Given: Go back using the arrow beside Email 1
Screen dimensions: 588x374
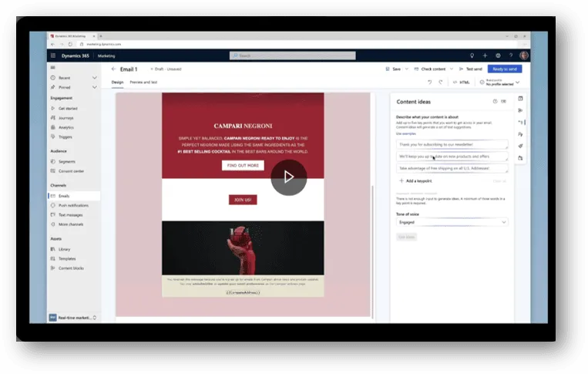Looking at the screenshot, I should point(114,69).
